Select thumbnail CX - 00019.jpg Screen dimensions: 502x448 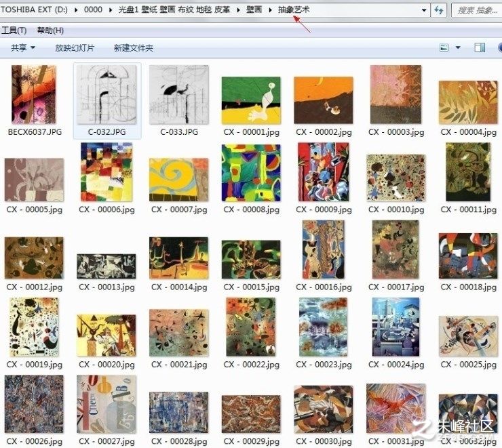34,327
